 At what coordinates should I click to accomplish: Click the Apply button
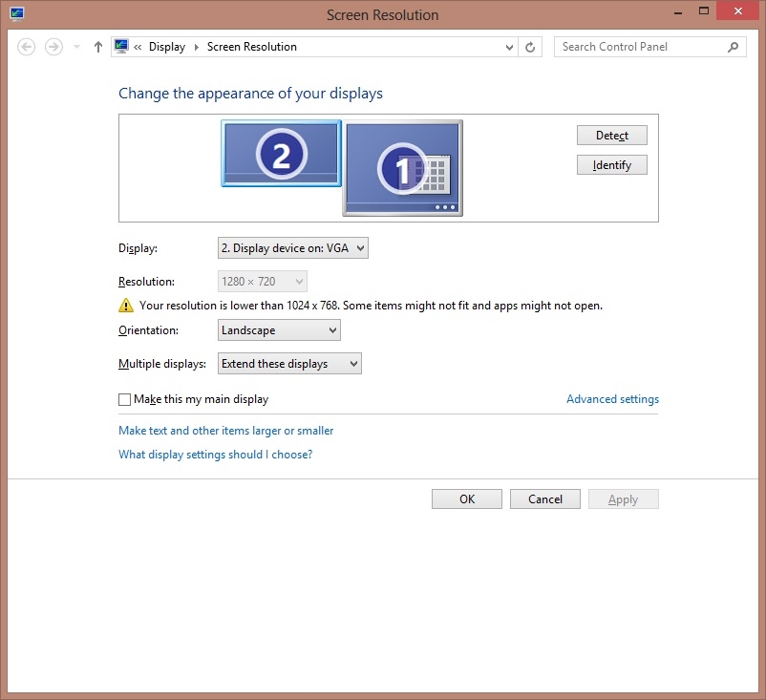click(x=624, y=499)
